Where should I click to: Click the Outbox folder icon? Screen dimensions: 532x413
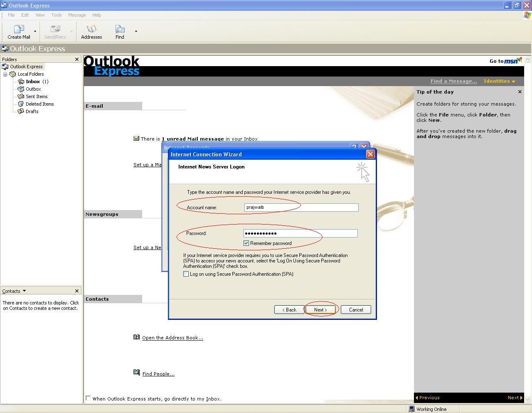pos(21,89)
